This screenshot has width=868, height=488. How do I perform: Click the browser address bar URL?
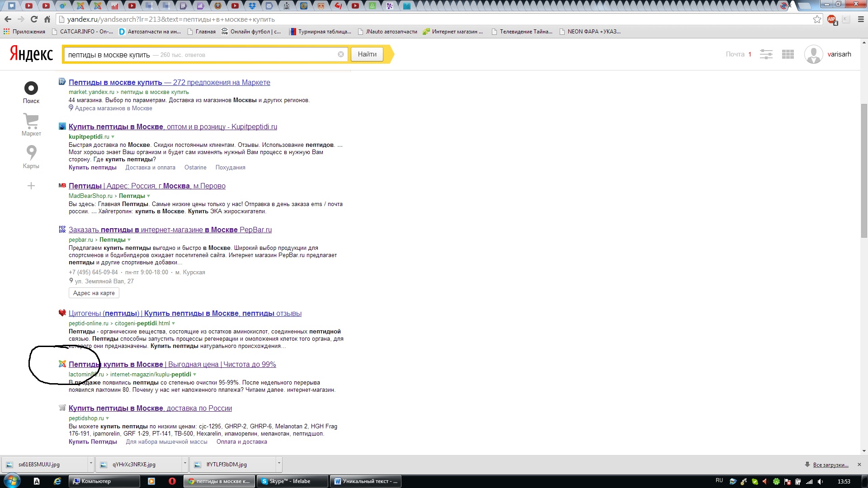click(x=171, y=19)
